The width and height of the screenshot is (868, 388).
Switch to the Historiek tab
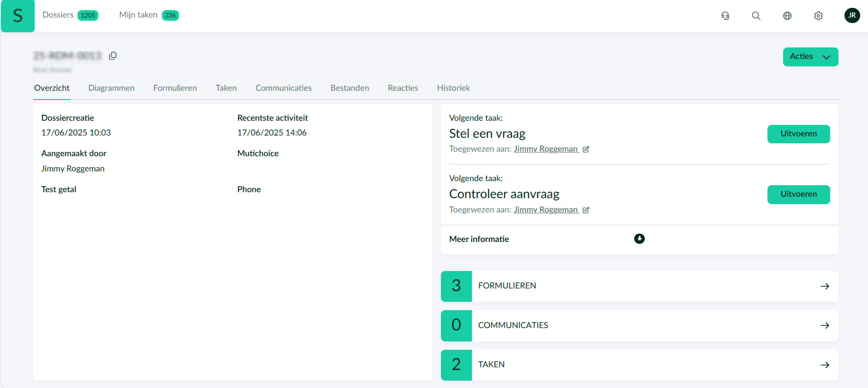pos(453,88)
